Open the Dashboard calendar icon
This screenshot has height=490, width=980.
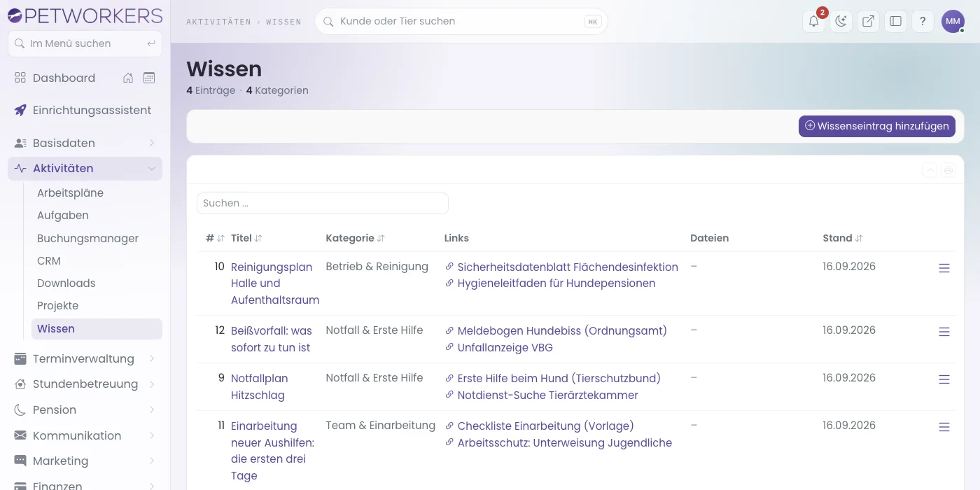(x=149, y=78)
